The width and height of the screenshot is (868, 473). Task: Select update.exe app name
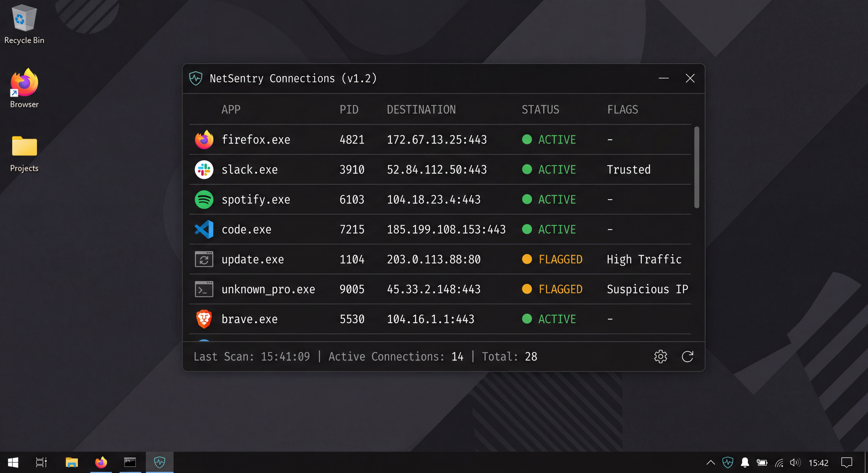pos(253,260)
